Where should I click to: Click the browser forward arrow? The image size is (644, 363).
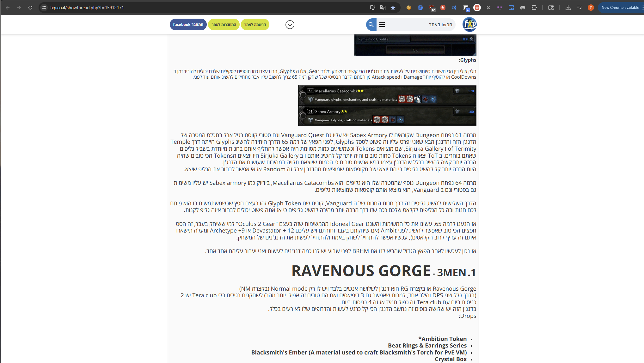click(x=19, y=8)
